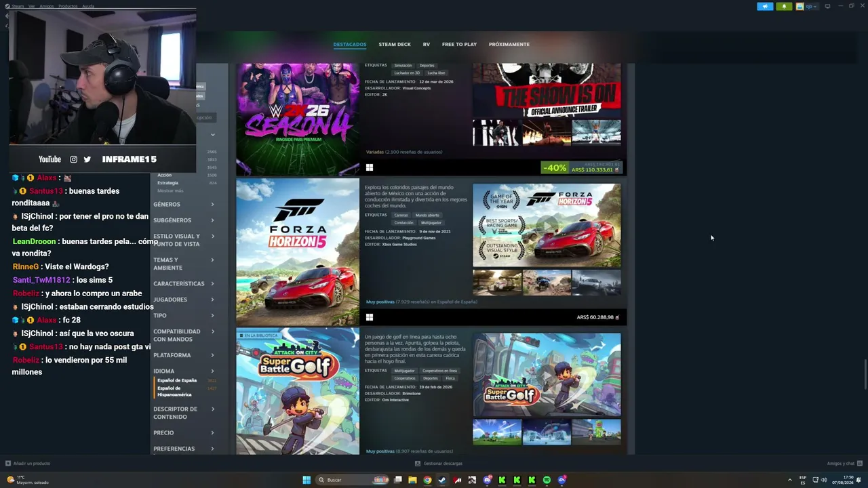This screenshot has width=868, height=488.
Task: Open the weather widget in the taskbar
Action: [27, 480]
